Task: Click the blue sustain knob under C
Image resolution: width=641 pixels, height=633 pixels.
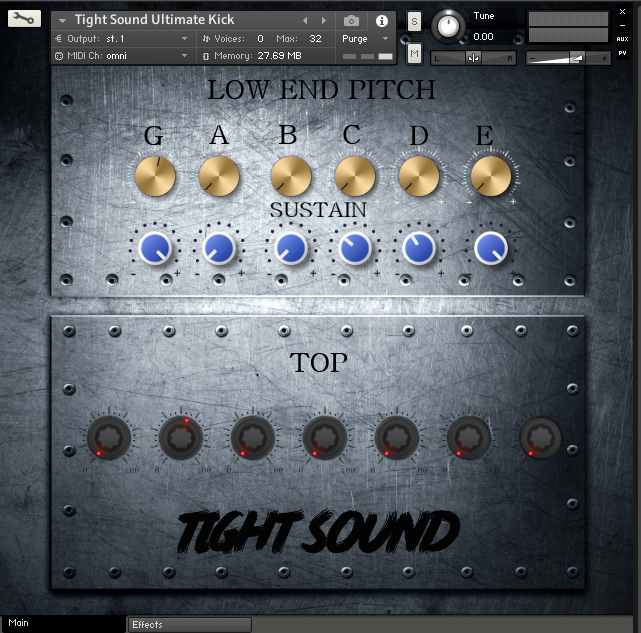Action: click(x=355, y=248)
